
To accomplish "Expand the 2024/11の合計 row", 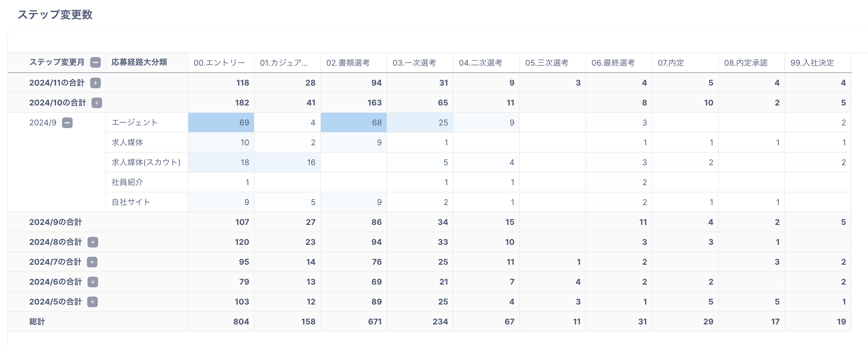I will click(95, 83).
